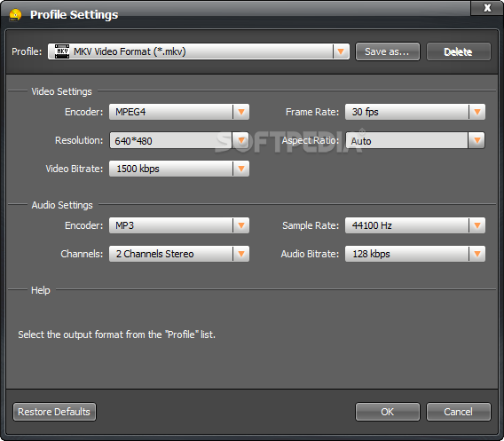Open the Frame Rate dropdown arrow
This screenshot has height=441, width=504.
tap(477, 112)
